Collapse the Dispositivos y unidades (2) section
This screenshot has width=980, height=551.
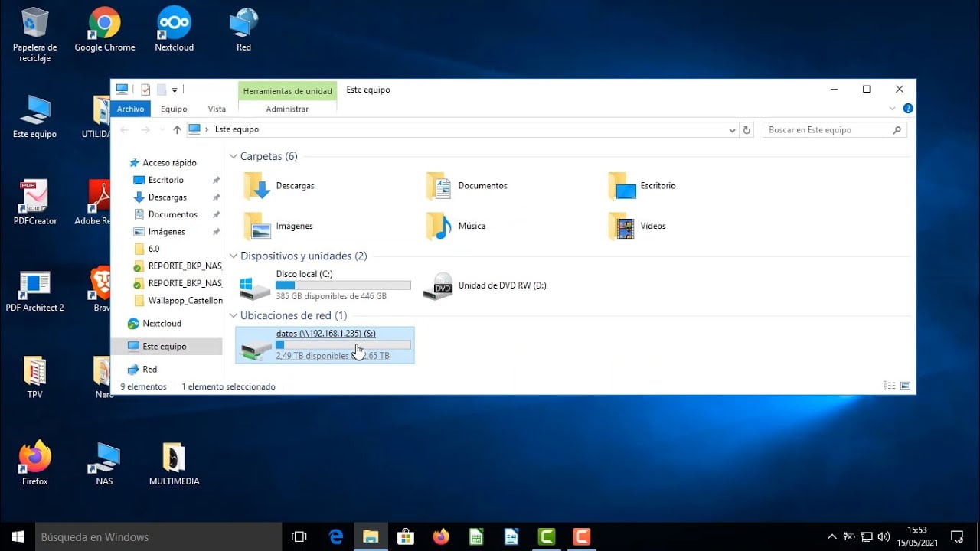point(234,256)
